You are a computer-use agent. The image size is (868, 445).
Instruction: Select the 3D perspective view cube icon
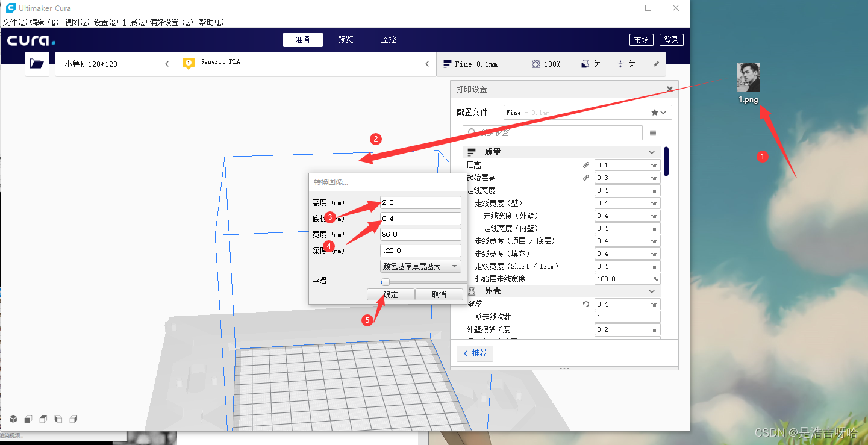pyautogui.click(x=13, y=419)
